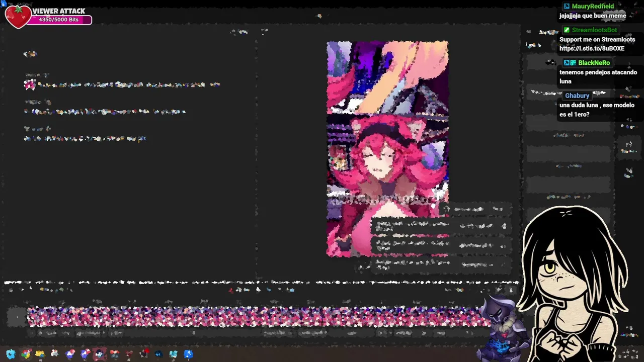Click the MauryRedfield chat username
The image size is (644, 362).
point(593,6)
